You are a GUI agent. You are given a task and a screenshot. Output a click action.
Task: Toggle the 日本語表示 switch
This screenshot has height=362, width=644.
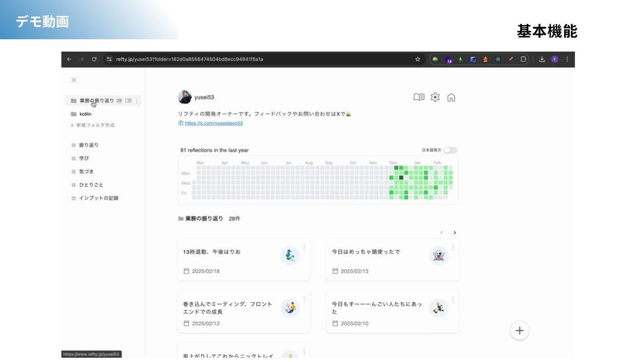[450, 150]
